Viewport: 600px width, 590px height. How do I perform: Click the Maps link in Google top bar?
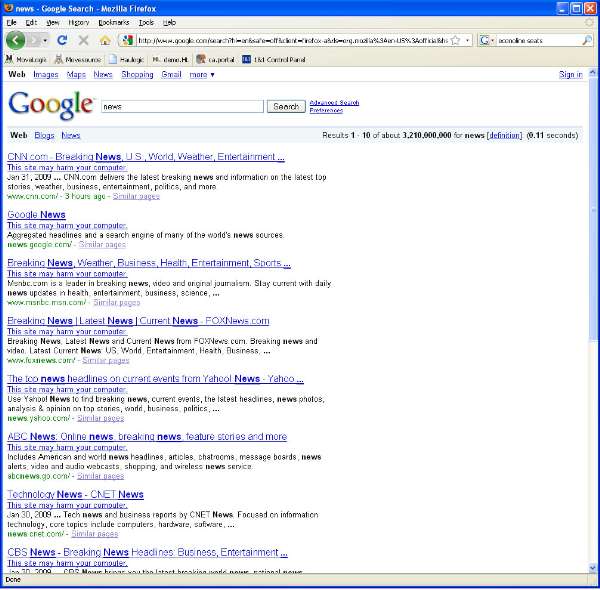(x=76, y=74)
